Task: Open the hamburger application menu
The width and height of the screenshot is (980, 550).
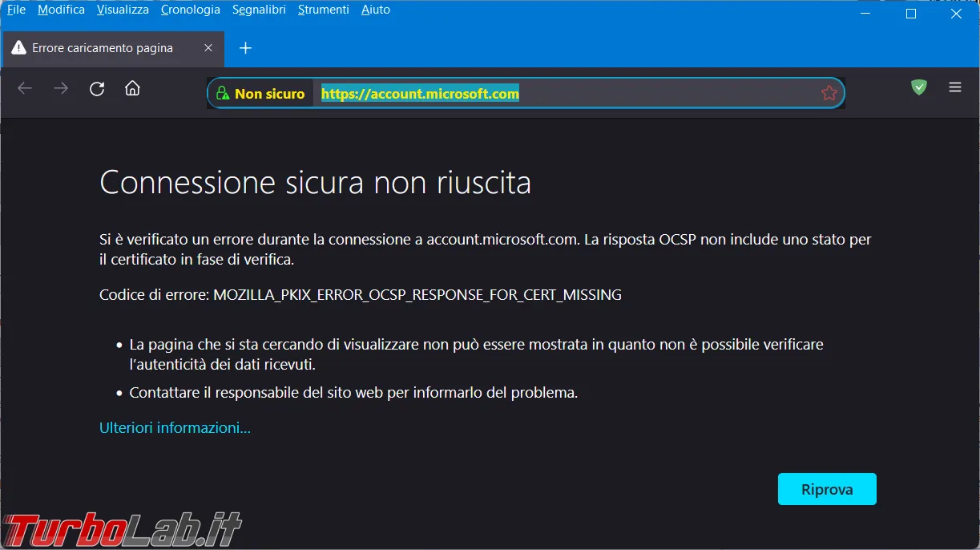Action: [955, 87]
